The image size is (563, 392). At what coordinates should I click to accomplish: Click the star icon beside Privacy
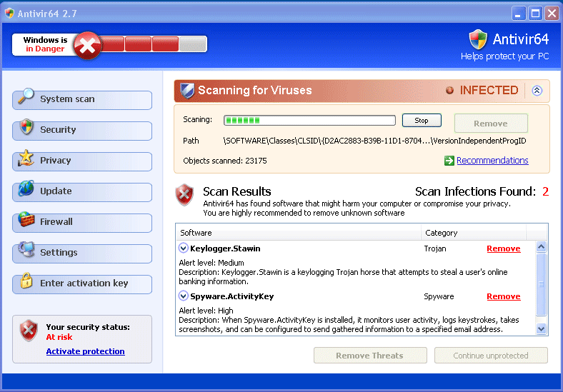click(x=26, y=159)
